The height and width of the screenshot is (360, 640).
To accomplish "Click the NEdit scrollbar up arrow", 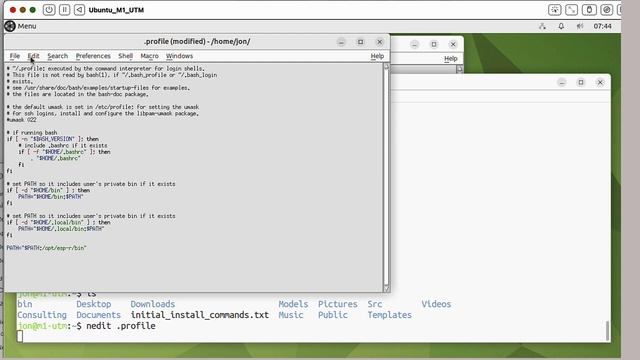I will pos(387,67).
